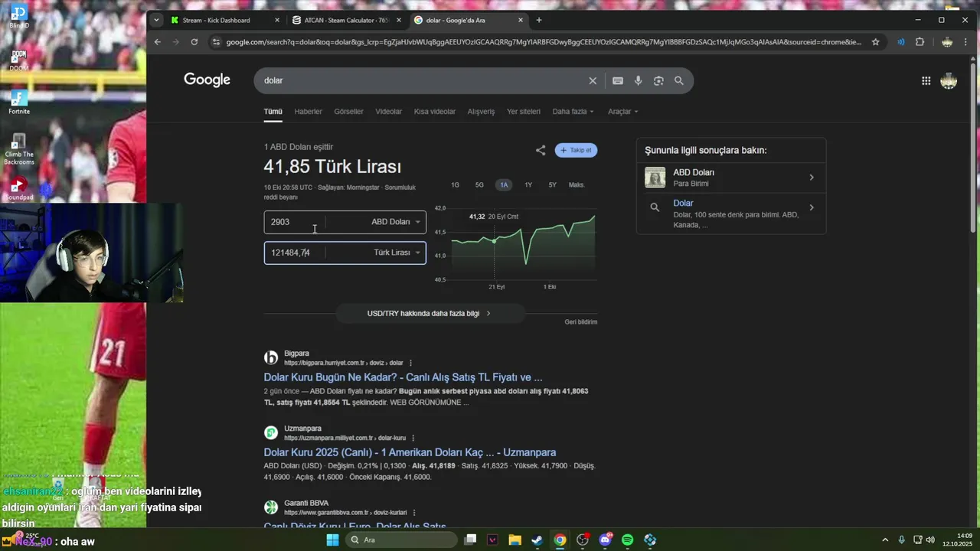This screenshot has width=980, height=551.
Task: Select the Alışveriş search tab
Action: point(481,112)
